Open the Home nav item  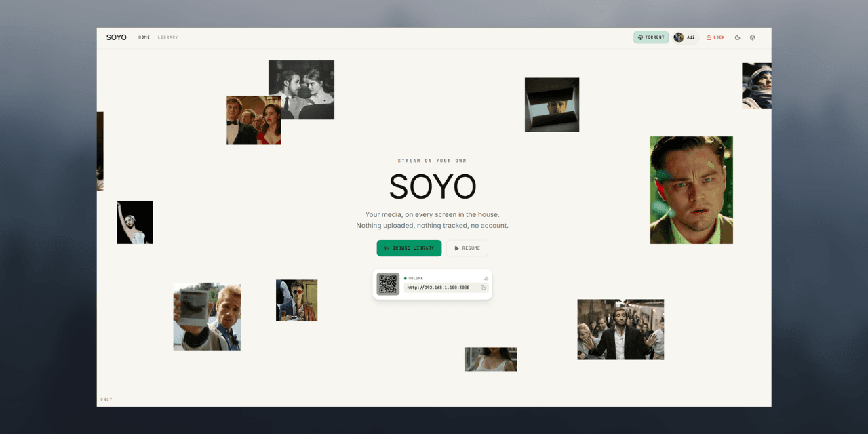144,37
